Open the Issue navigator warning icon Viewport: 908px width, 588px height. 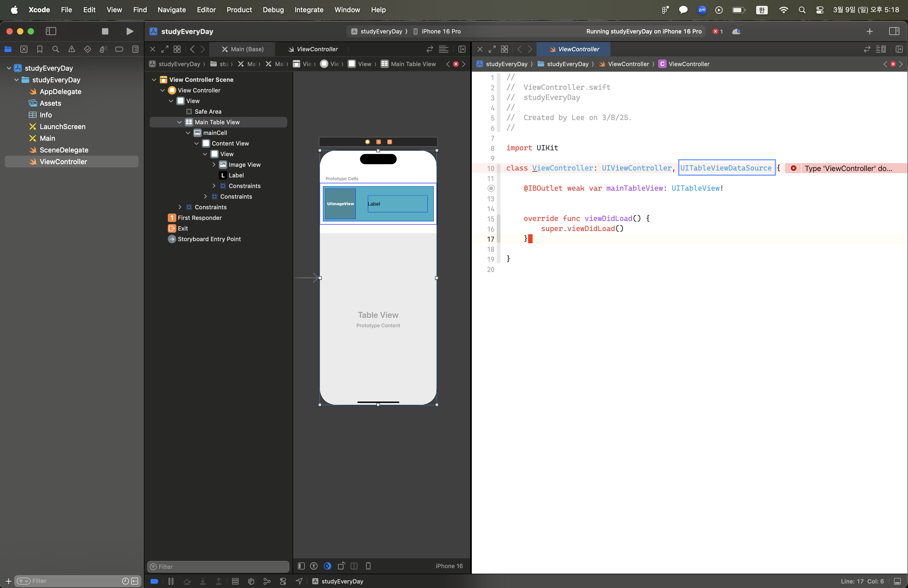71,49
